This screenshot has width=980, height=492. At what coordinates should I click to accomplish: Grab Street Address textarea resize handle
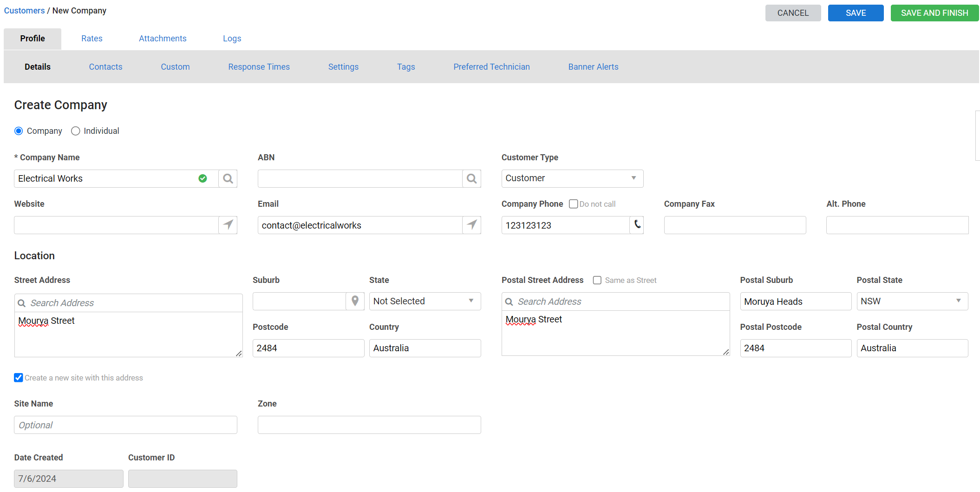(239, 354)
